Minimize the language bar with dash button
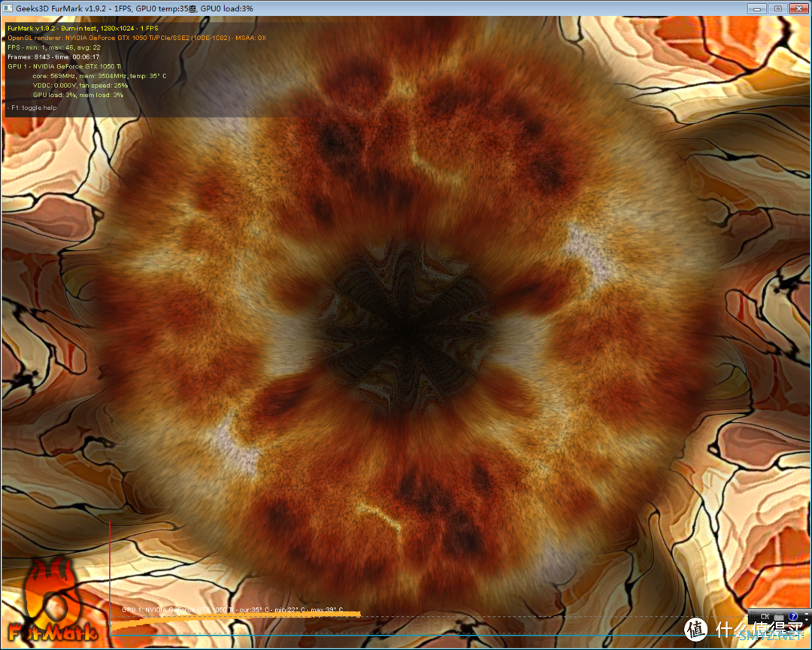The image size is (812, 650). pyautogui.click(x=806, y=614)
